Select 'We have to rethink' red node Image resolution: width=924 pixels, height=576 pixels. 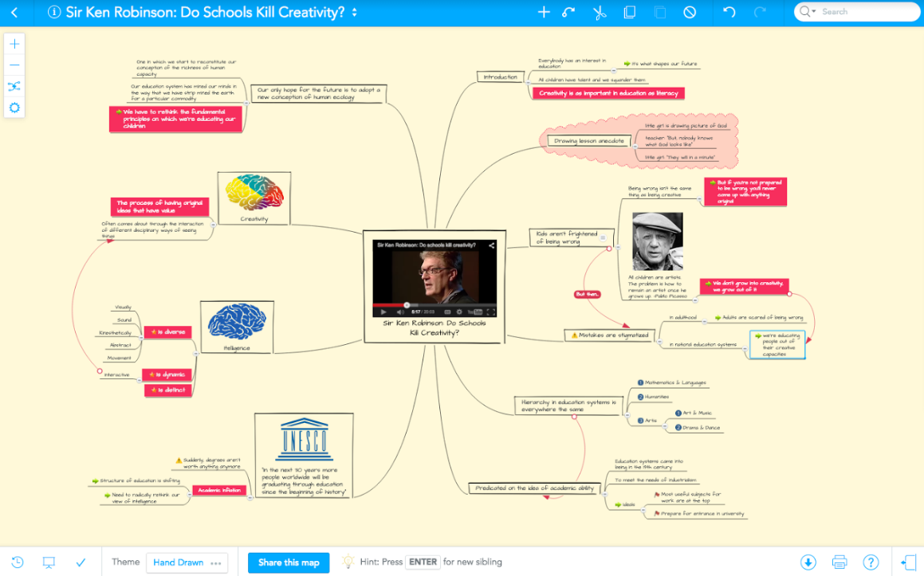(175, 119)
